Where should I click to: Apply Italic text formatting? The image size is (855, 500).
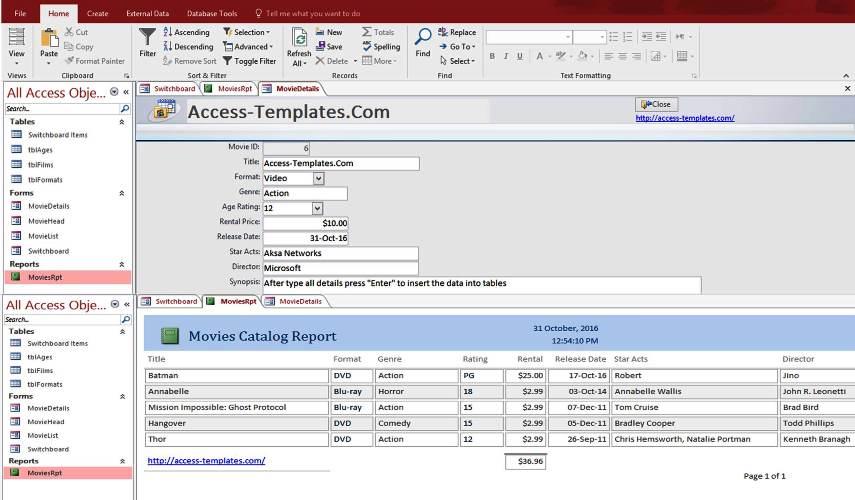click(x=505, y=56)
